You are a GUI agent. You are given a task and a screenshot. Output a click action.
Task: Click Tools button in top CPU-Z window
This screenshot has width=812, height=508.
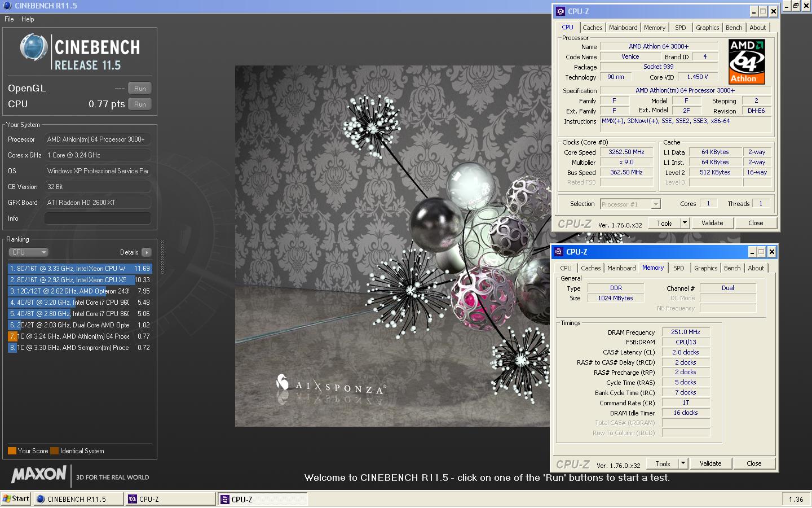tap(665, 224)
